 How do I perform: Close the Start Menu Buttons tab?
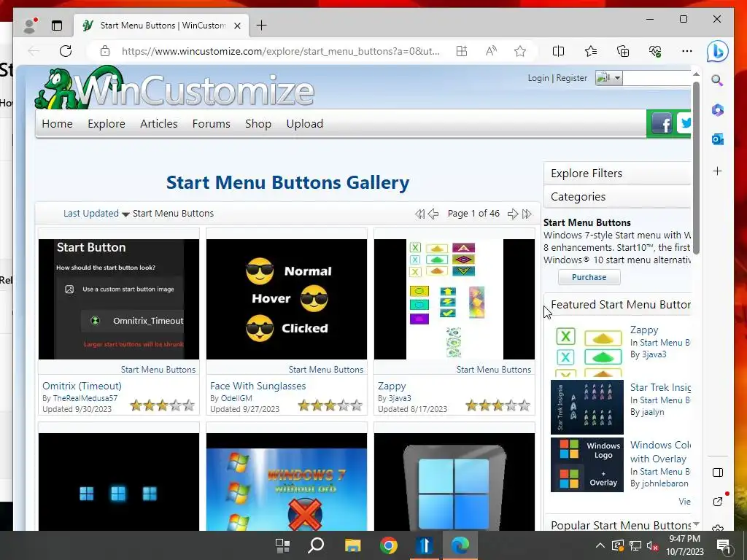point(237,26)
